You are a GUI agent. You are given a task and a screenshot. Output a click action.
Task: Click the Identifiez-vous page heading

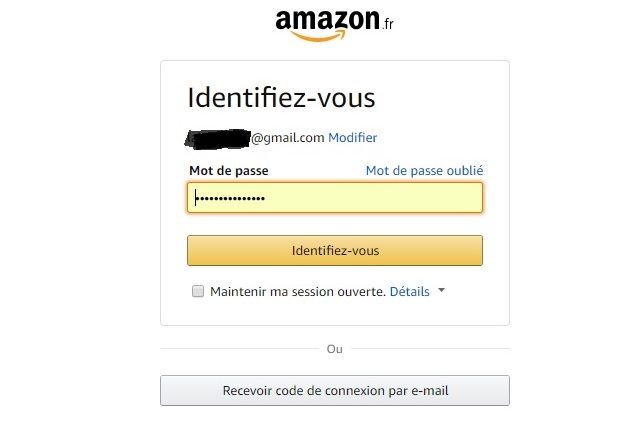click(281, 98)
